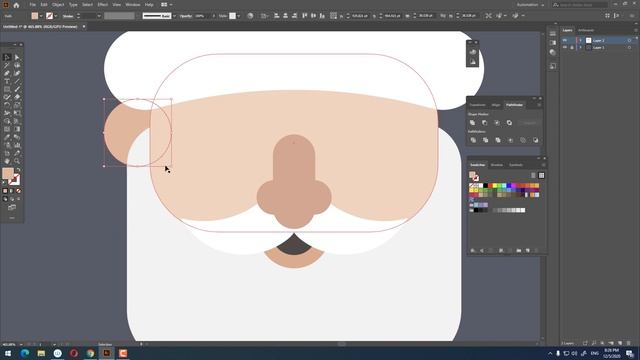Open the stroke weight dropdown

click(x=99, y=16)
